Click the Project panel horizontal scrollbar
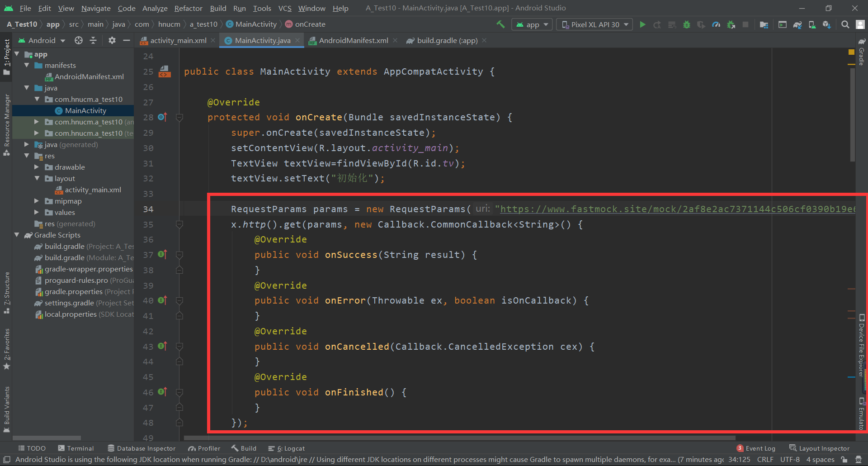The image size is (868, 466). click(x=47, y=438)
